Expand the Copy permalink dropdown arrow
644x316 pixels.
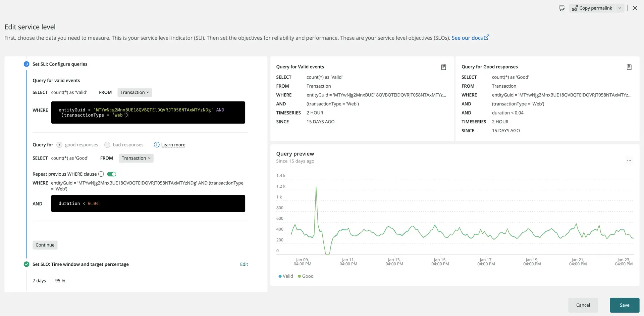620,8
